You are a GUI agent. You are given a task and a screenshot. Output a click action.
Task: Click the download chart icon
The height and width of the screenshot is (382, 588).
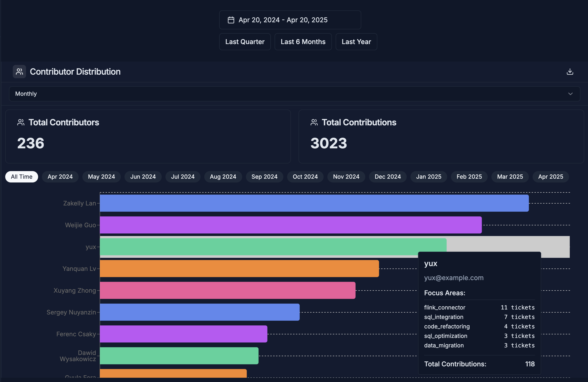click(x=570, y=72)
